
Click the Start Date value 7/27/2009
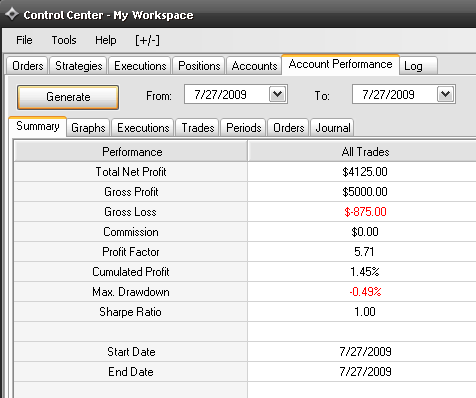pyautogui.click(x=365, y=352)
